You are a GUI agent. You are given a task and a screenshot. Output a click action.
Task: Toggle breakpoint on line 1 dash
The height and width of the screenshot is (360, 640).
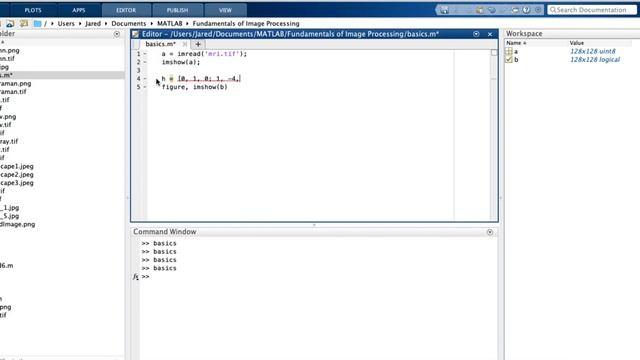tap(145, 54)
